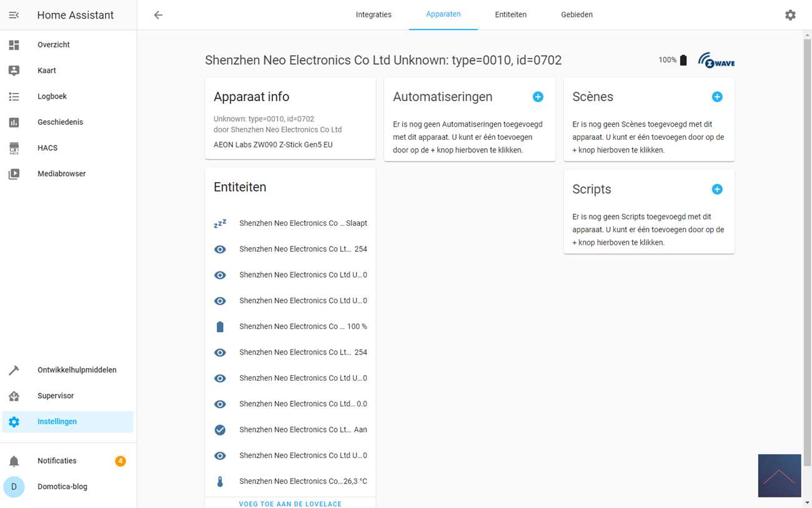Open HACS from the sidebar
Viewport: 812px width, 508px height.
tap(68, 148)
